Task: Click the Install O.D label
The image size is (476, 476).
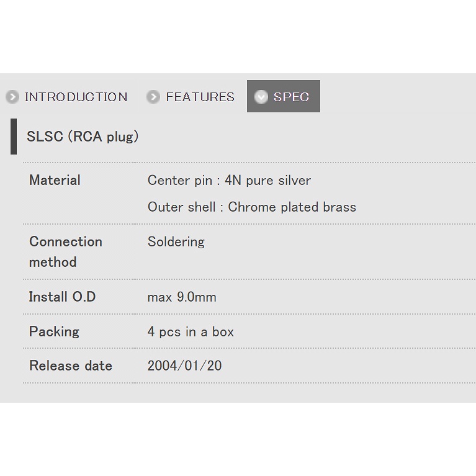Action: coord(62,297)
